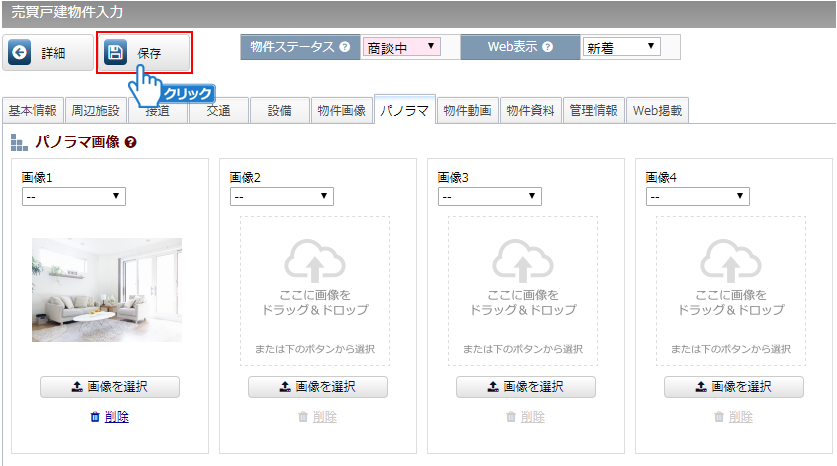
Task: Click help icon beside パノラマ画像 heading
Action: pos(131,143)
